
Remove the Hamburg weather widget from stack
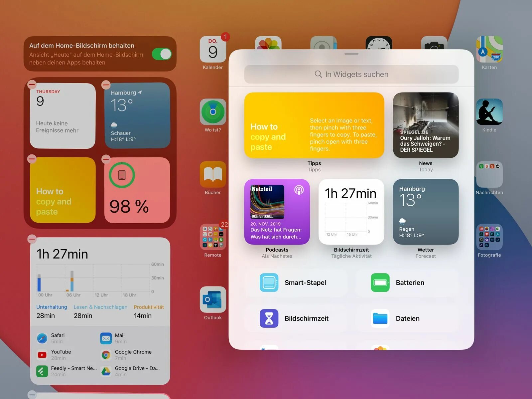pyautogui.click(x=106, y=85)
